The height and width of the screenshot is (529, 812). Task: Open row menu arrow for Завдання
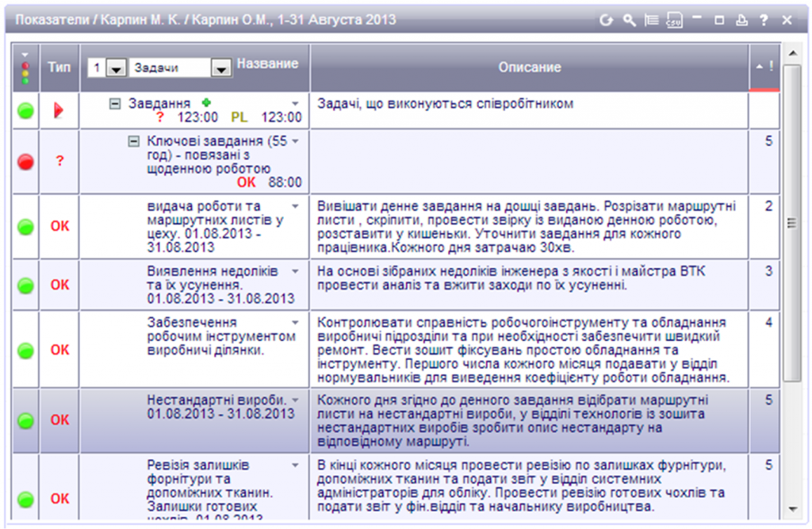295,104
